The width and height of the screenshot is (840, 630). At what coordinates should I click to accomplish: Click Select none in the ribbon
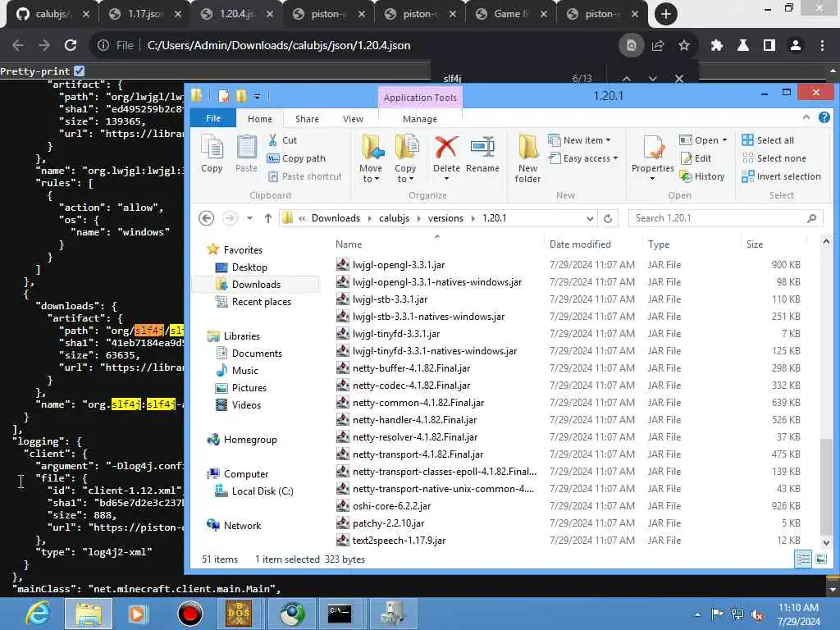point(774,158)
